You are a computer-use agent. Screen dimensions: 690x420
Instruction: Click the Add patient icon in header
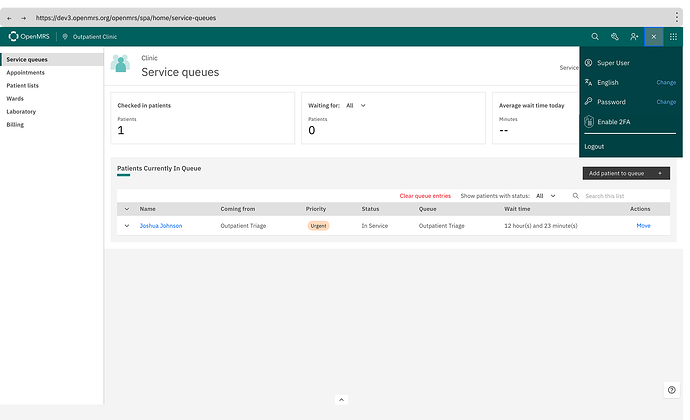pos(634,37)
